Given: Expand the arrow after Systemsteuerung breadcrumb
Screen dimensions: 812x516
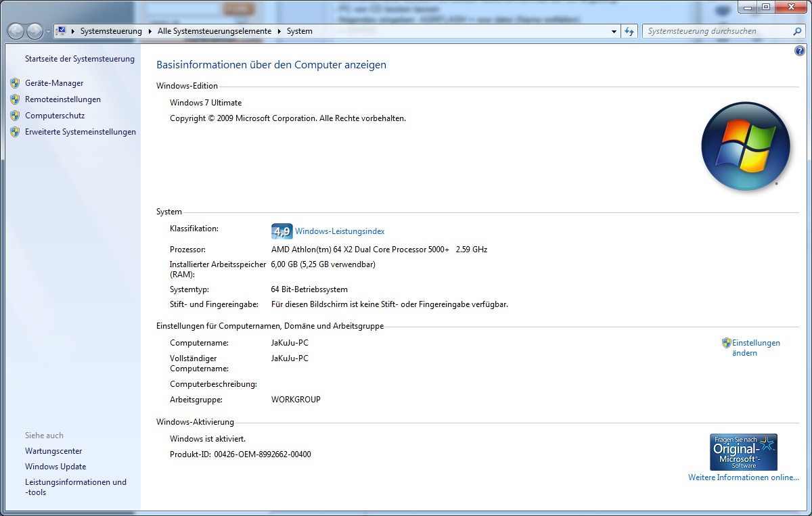Looking at the screenshot, I should point(150,31).
